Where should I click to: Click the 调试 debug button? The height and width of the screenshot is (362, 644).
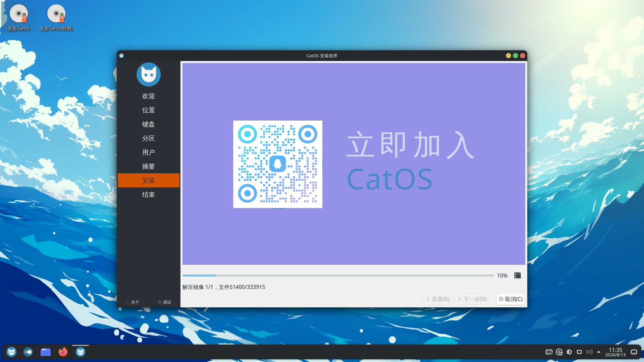click(164, 302)
